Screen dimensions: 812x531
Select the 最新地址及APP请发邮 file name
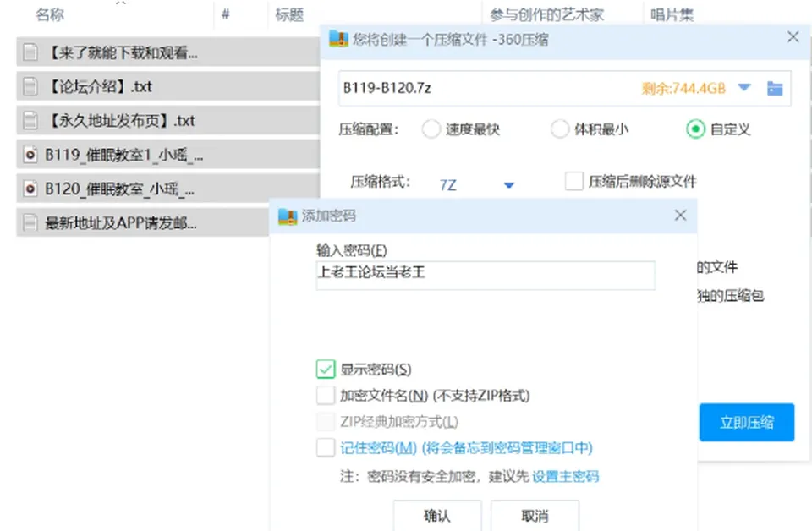click(x=121, y=223)
